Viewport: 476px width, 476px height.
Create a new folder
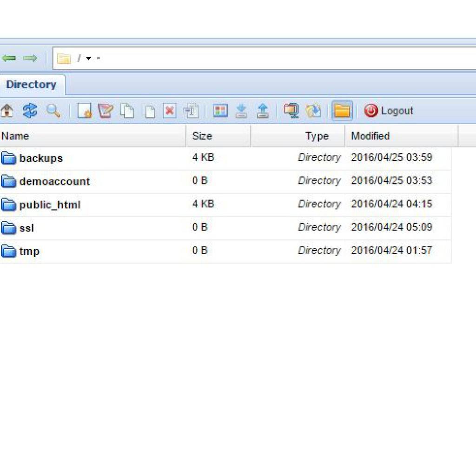click(x=84, y=111)
